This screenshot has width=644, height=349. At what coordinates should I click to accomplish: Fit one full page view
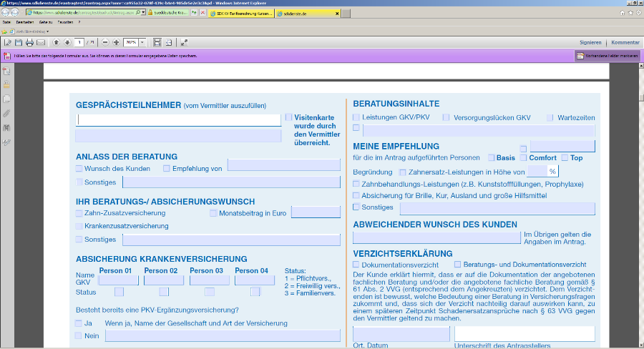point(168,42)
